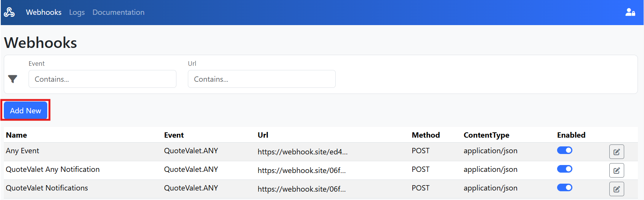Focus the Url filter input field
This screenshot has width=644, height=200.
261,79
